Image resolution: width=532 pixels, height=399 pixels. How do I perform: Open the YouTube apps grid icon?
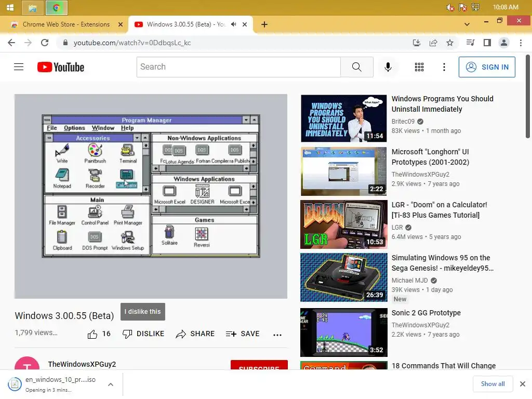pyautogui.click(x=419, y=67)
